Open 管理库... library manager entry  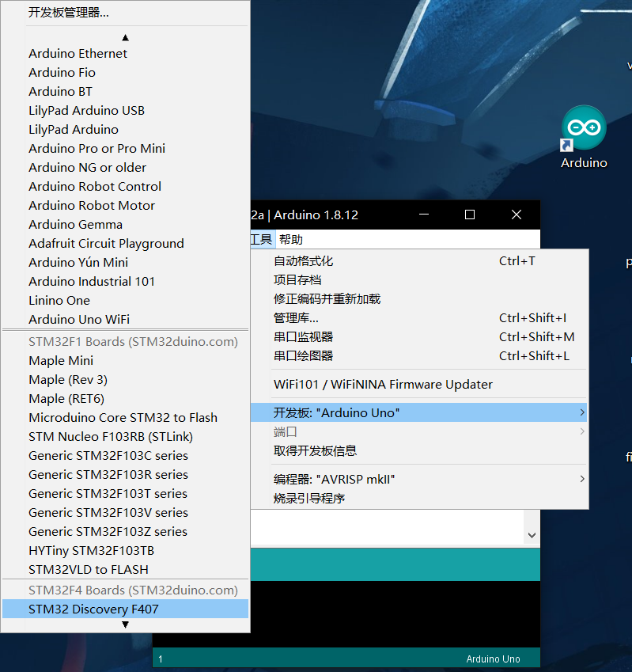[x=418, y=318]
